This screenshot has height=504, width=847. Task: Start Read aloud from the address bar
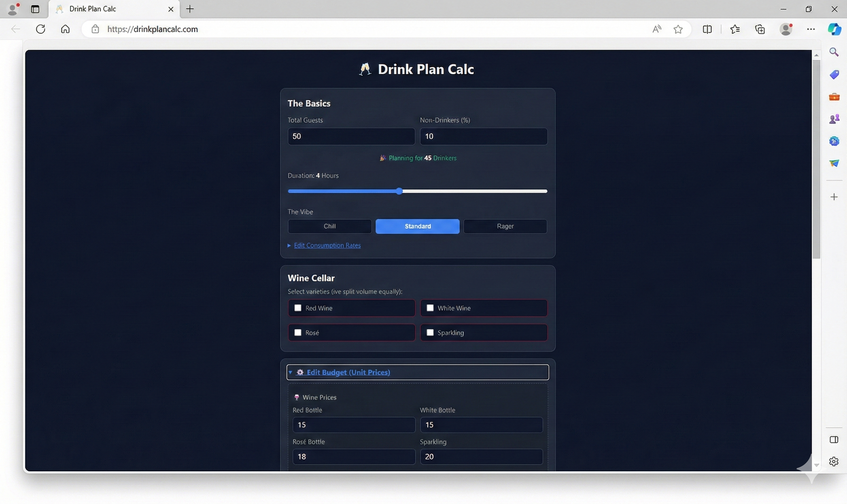coord(656,30)
